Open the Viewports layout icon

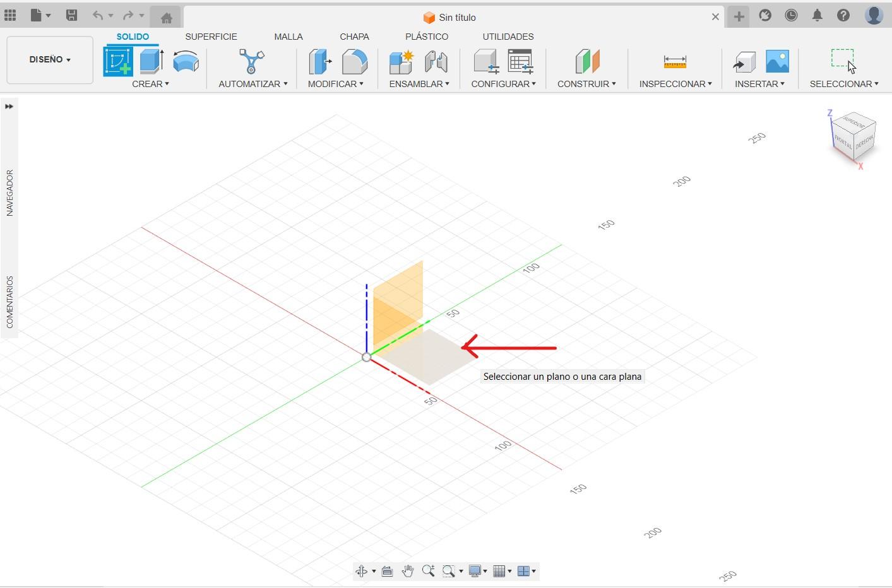click(x=523, y=571)
